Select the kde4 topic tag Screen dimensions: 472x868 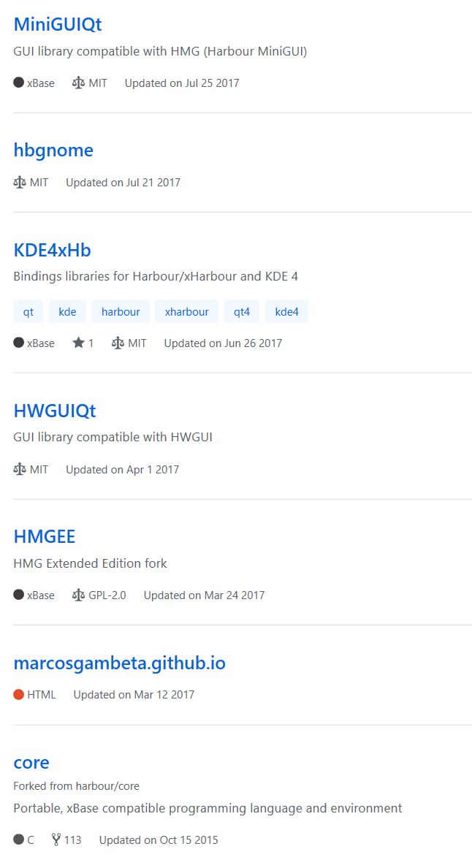(x=286, y=312)
